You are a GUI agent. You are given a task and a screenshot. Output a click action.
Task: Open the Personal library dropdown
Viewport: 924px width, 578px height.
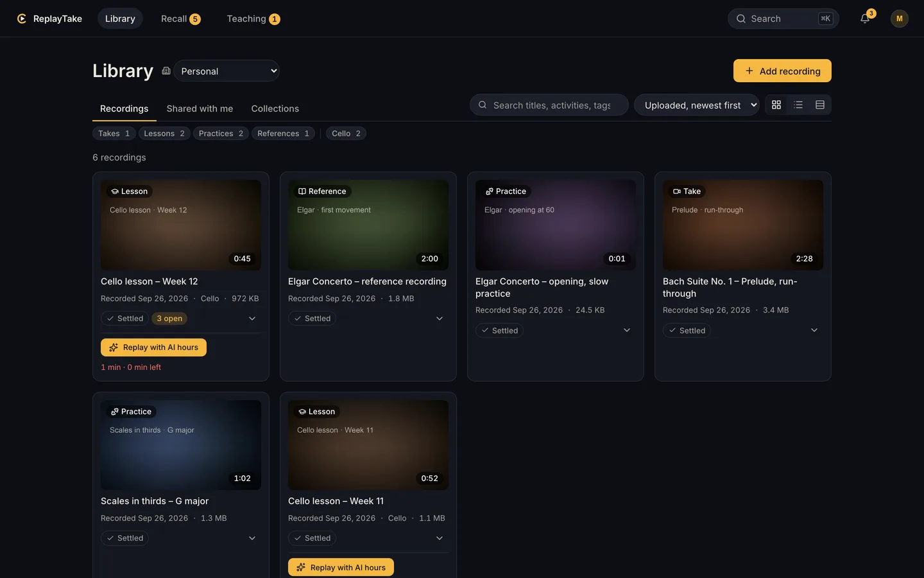pyautogui.click(x=227, y=71)
